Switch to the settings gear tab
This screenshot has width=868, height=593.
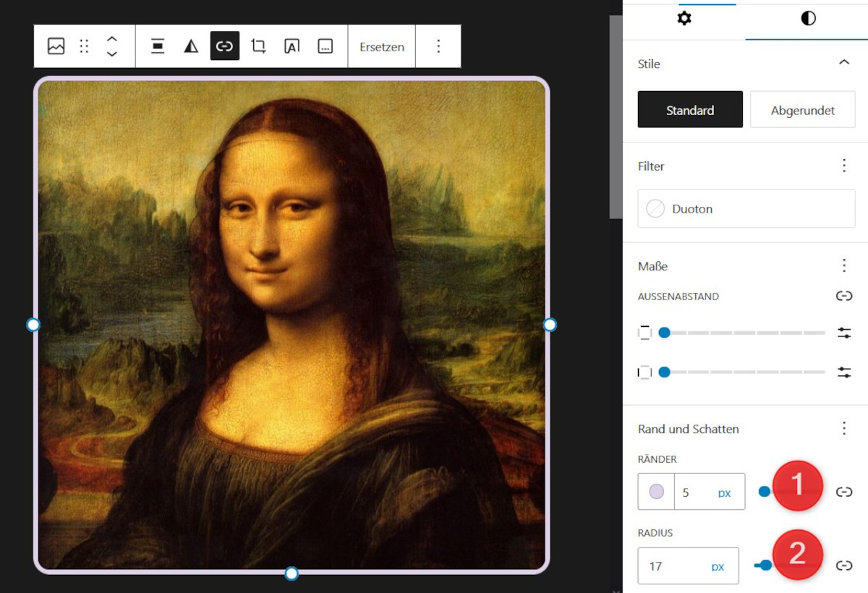point(684,19)
